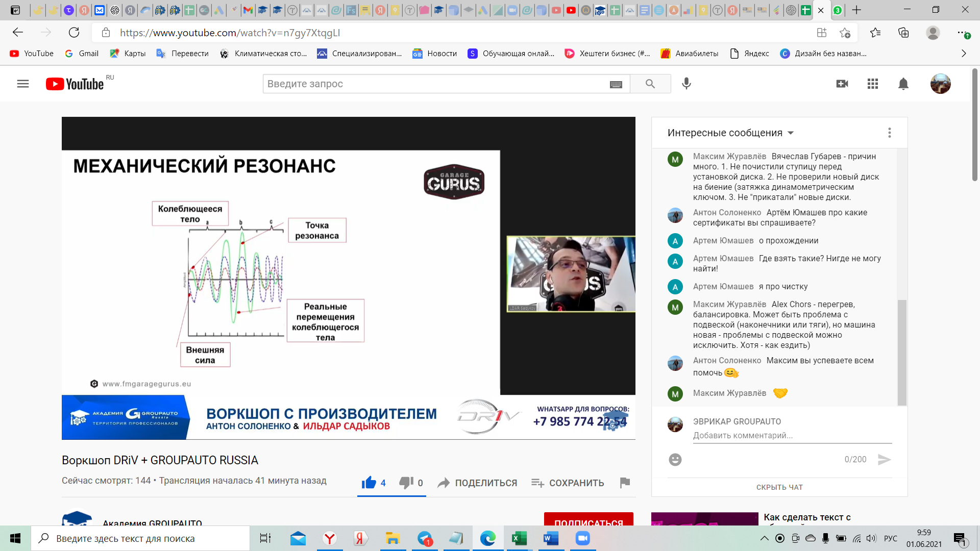Open the Gmail bookmark
The height and width of the screenshot is (551, 980).
pos(82,54)
